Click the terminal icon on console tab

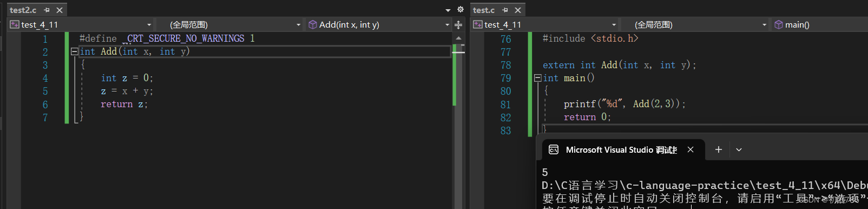coord(554,150)
